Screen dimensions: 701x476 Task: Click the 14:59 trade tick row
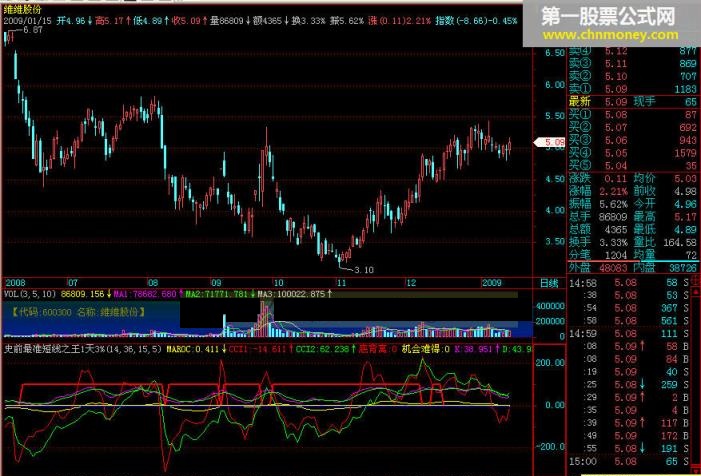click(629, 333)
